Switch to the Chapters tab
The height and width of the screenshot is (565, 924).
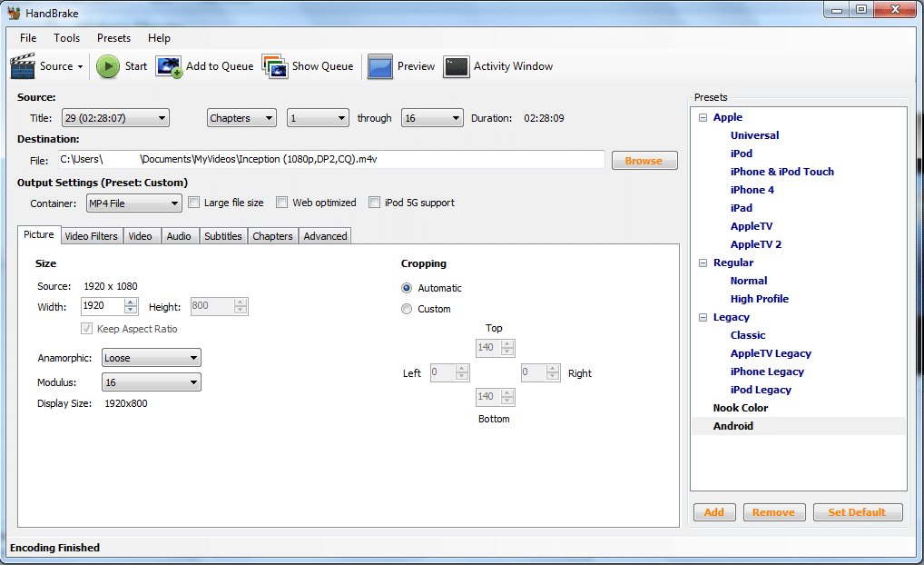click(x=273, y=236)
